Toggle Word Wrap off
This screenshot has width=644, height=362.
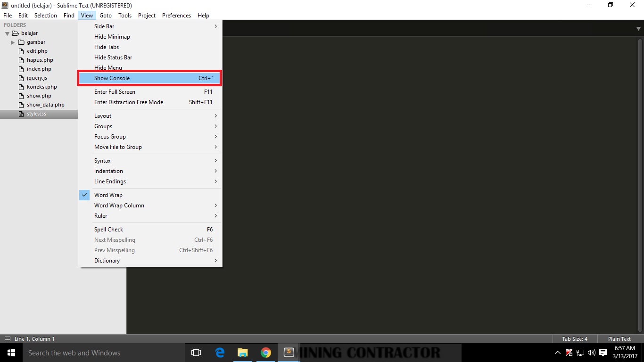(x=108, y=195)
